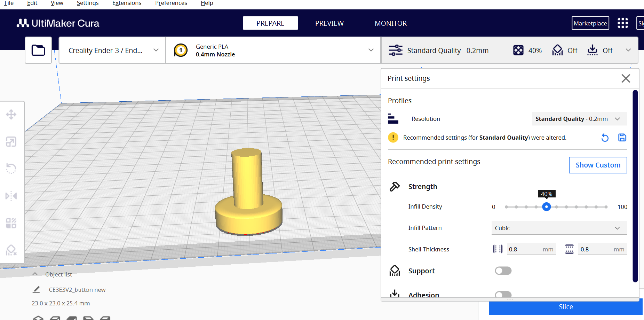Switch to the PREPARE stage
The width and height of the screenshot is (644, 320).
(270, 23)
